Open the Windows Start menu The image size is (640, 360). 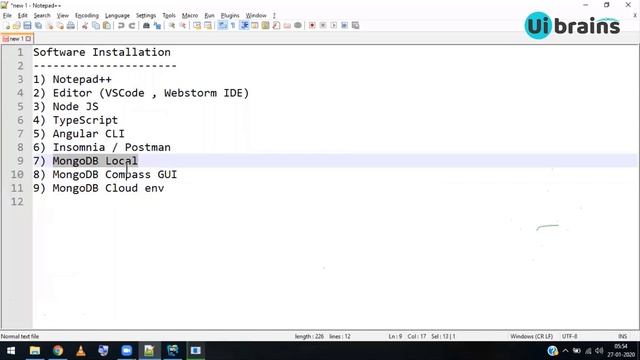pos(11,351)
